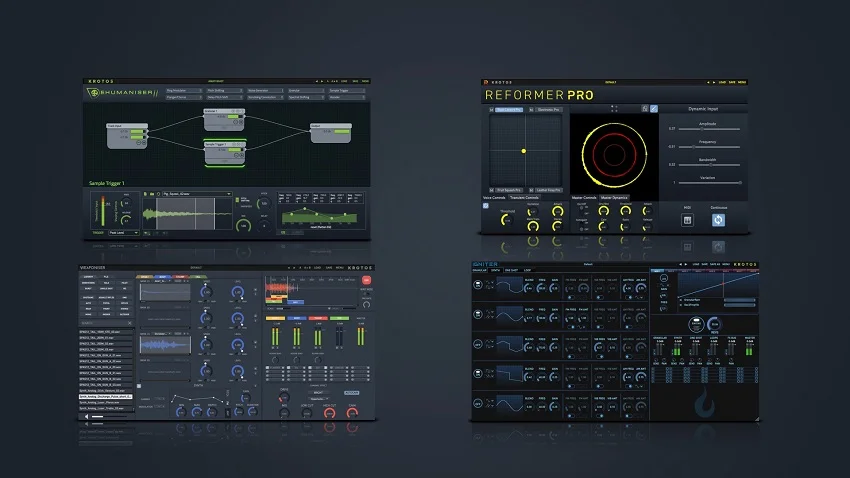The height and width of the screenshot is (478, 850).
Task: Click the previous preset arrow in Reformer Pro
Action: pos(707,82)
